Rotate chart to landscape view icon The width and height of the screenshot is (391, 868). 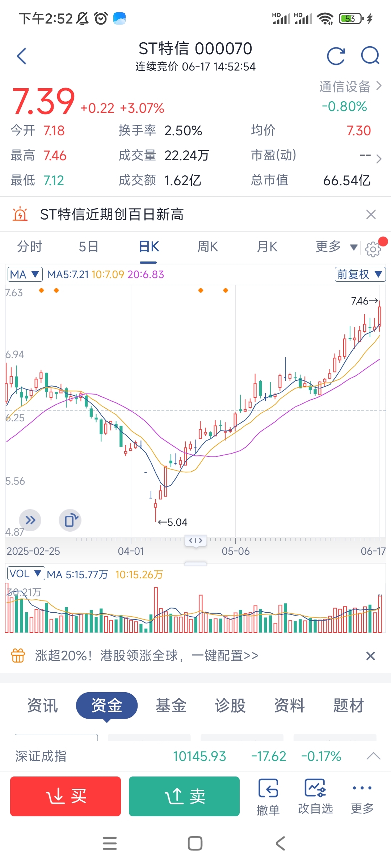pos(70,520)
